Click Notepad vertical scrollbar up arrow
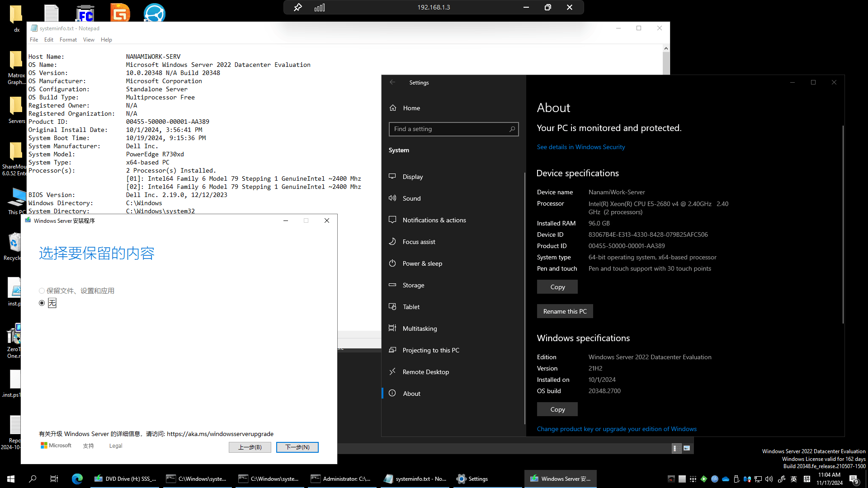The width and height of the screenshot is (868, 488). 666,48
